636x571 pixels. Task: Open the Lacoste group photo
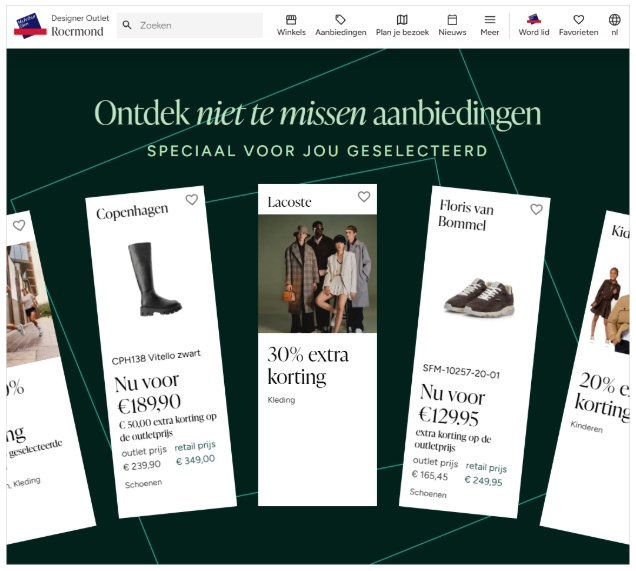(x=317, y=274)
